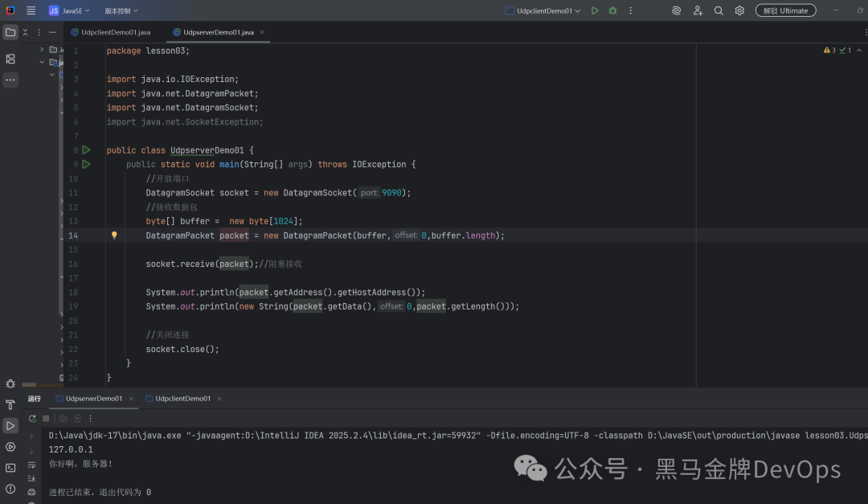Click the rerun icon in the run console

coord(34,418)
